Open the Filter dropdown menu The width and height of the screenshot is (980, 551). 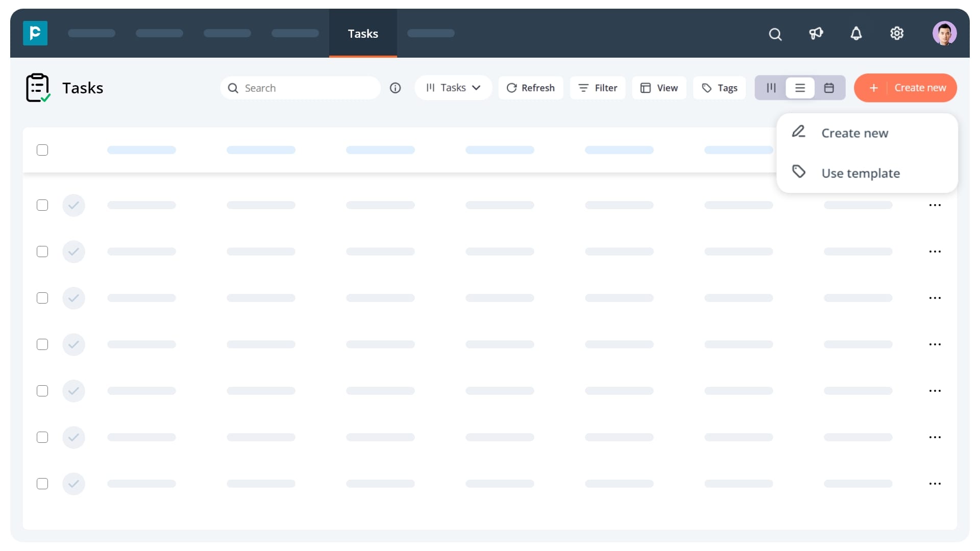point(597,87)
